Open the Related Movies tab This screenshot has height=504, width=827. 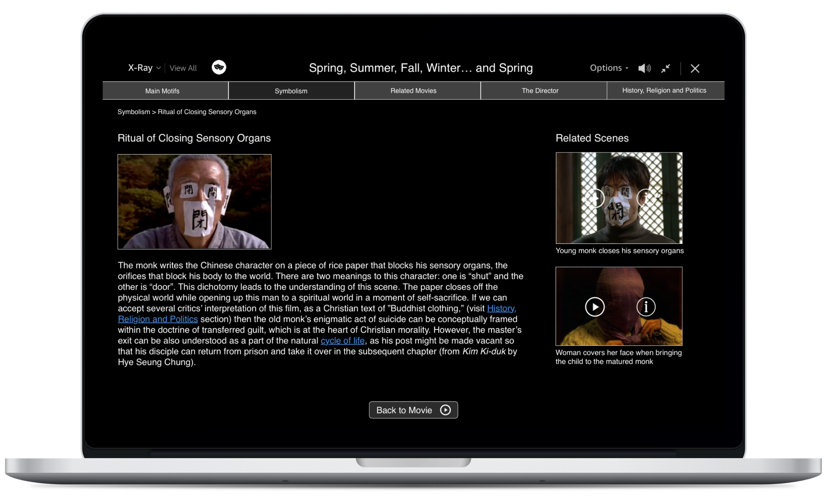417,91
